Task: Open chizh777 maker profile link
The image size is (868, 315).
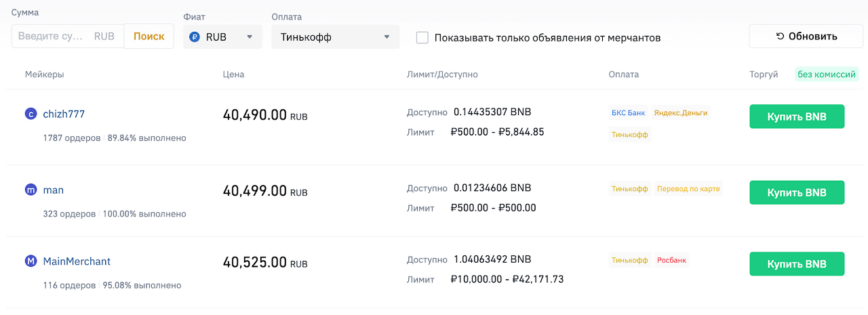Action: [64, 114]
